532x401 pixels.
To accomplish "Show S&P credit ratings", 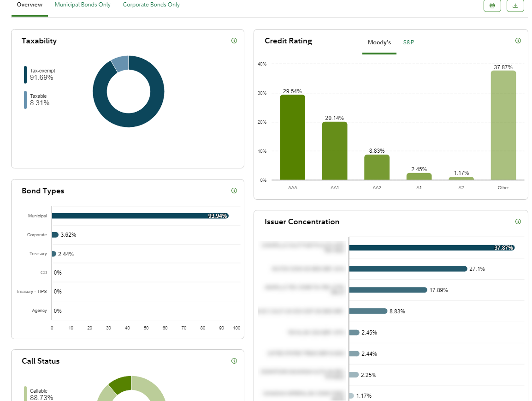I will coord(408,42).
